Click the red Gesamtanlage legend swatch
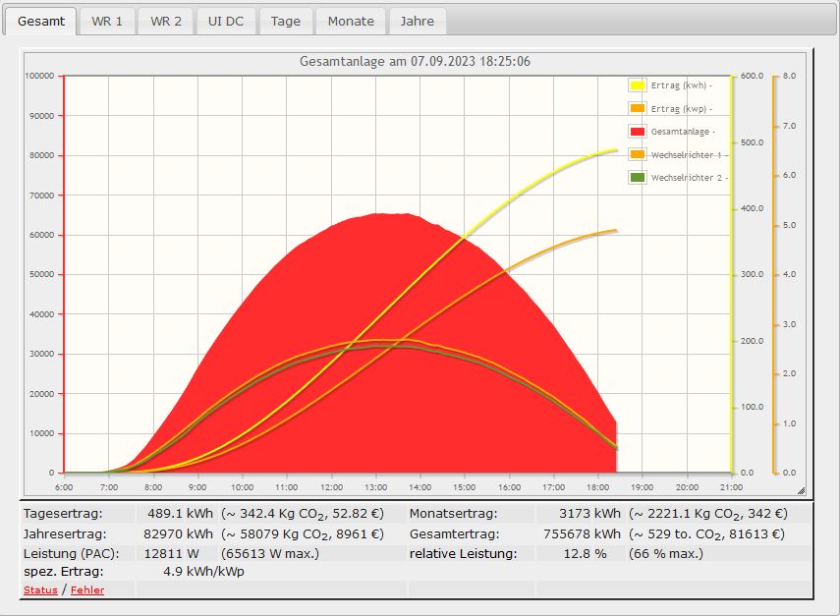This screenshot has width=840, height=616. pyautogui.click(x=637, y=132)
